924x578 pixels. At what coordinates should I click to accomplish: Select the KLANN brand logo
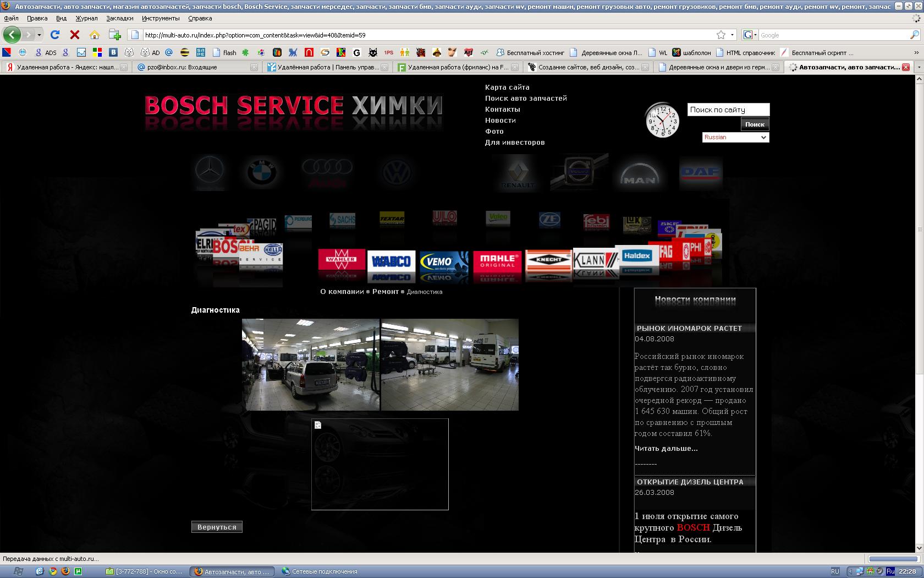point(596,259)
